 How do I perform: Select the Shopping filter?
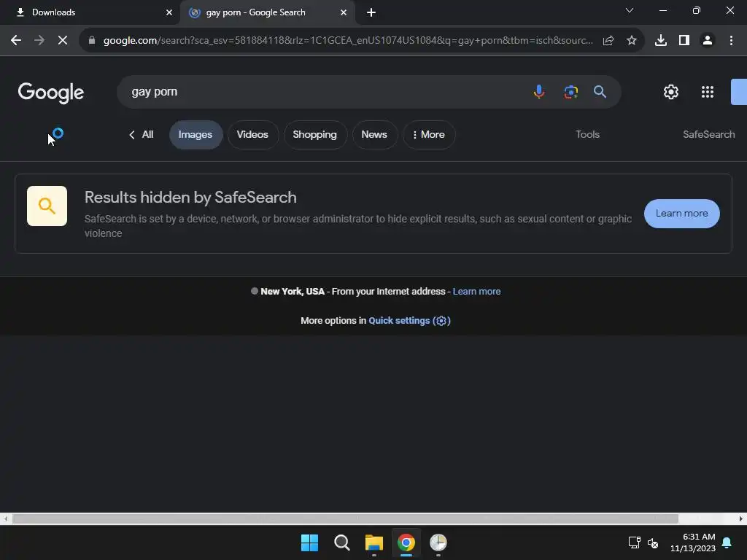click(x=315, y=135)
